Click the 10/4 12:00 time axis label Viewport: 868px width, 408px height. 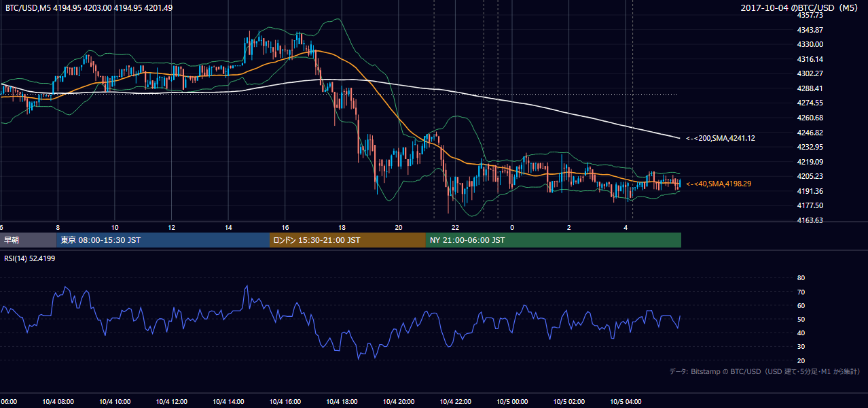point(172,401)
